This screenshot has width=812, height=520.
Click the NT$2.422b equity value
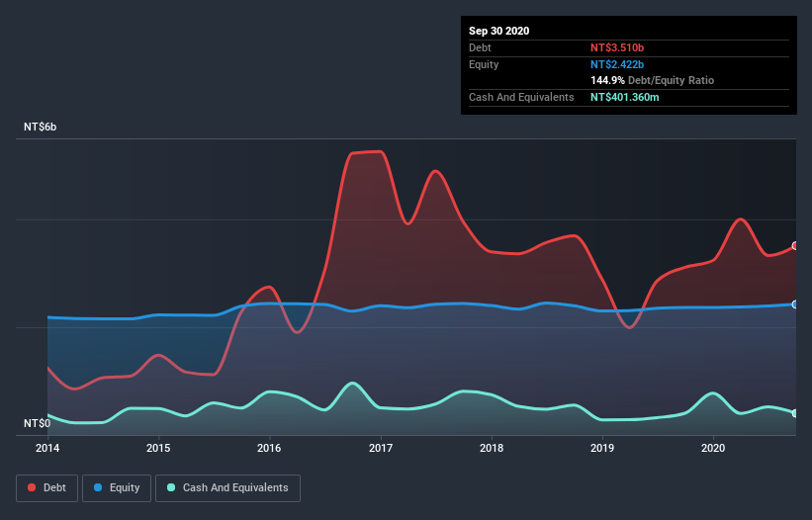(x=617, y=64)
